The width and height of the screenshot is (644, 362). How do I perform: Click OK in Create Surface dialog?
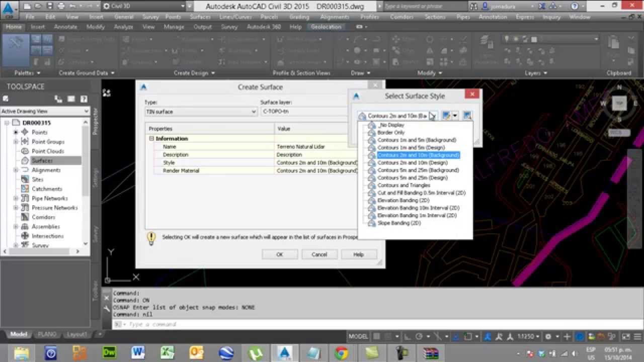280,254
